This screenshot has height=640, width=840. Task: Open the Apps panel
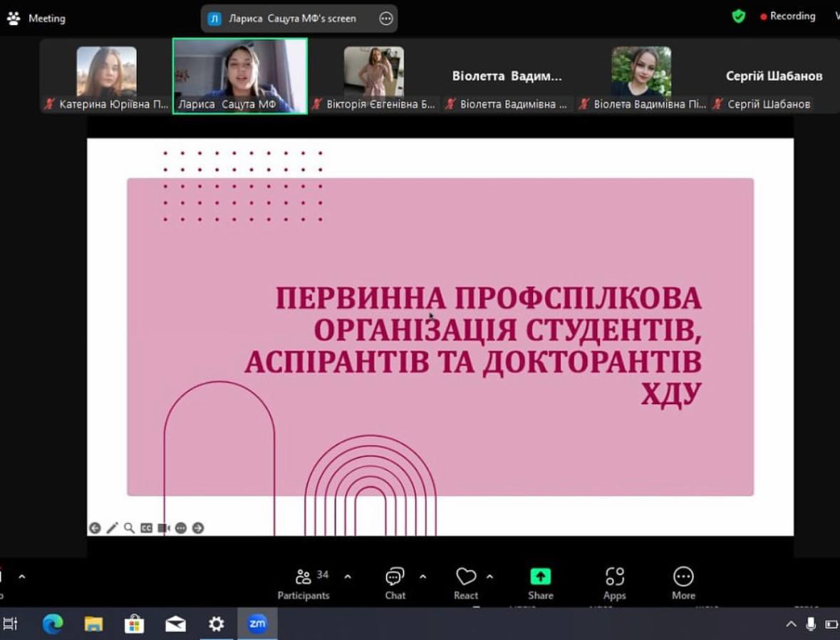coord(614,583)
